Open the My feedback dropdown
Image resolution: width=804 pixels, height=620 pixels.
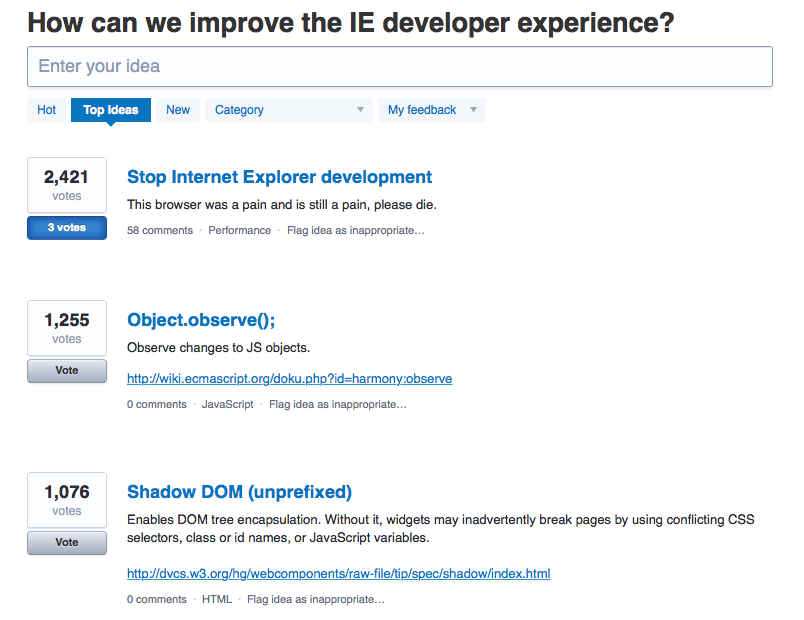[432, 110]
